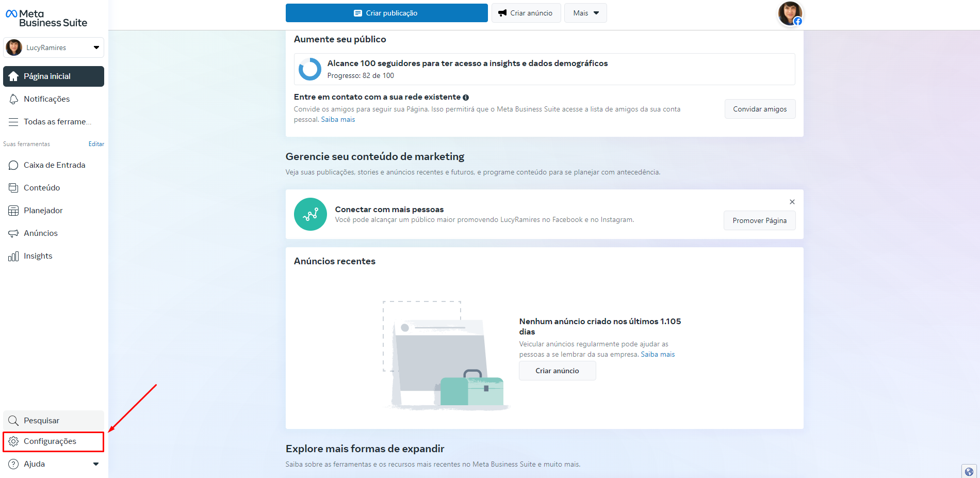Click the Insights bar chart icon
This screenshot has width=980, height=478.
click(13, 256)
